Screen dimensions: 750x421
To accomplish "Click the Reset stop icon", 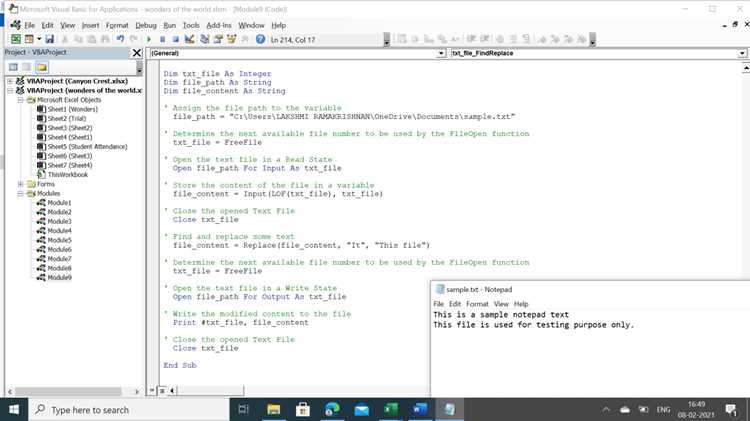I will [x=176, y=39].
